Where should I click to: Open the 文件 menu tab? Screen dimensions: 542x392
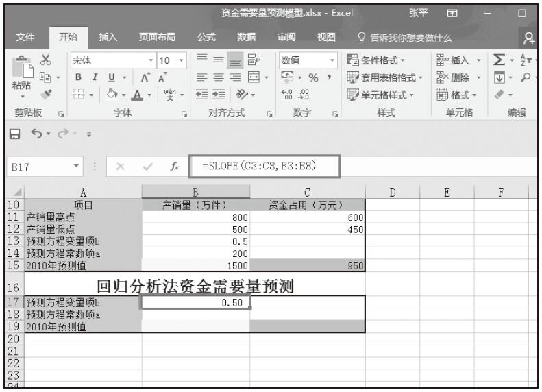(27, 38)
